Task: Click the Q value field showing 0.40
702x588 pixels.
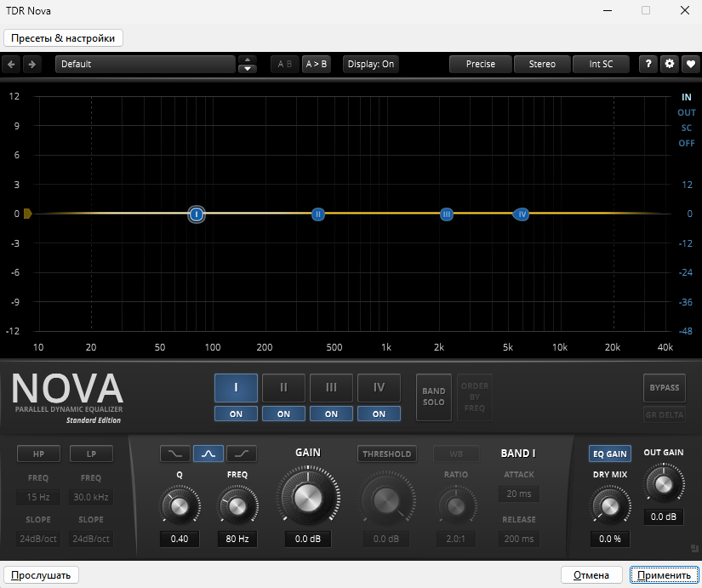Action: [179, 539]
